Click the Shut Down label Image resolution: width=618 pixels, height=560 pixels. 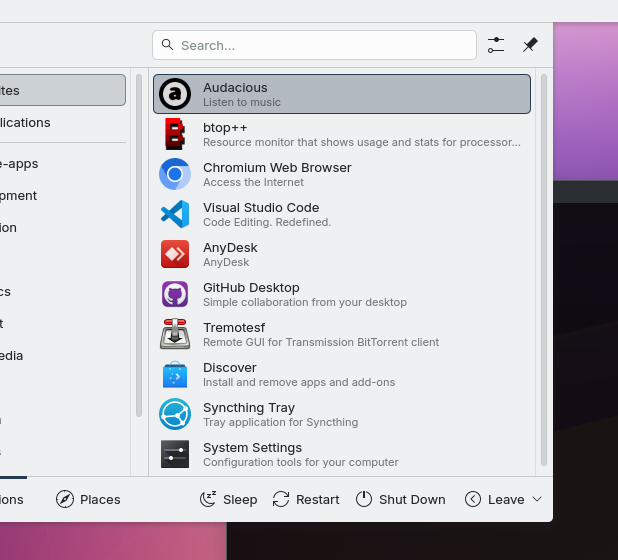pos(412,500)
